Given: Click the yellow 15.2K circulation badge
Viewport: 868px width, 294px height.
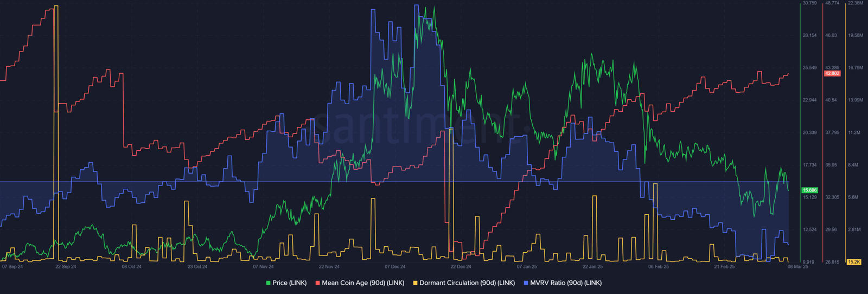Looking at the screenshot, I should (854, 262).
